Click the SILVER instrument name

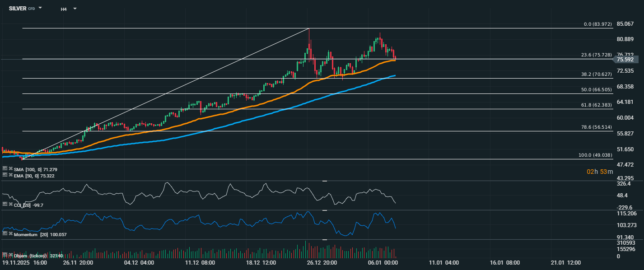(17, 8)
